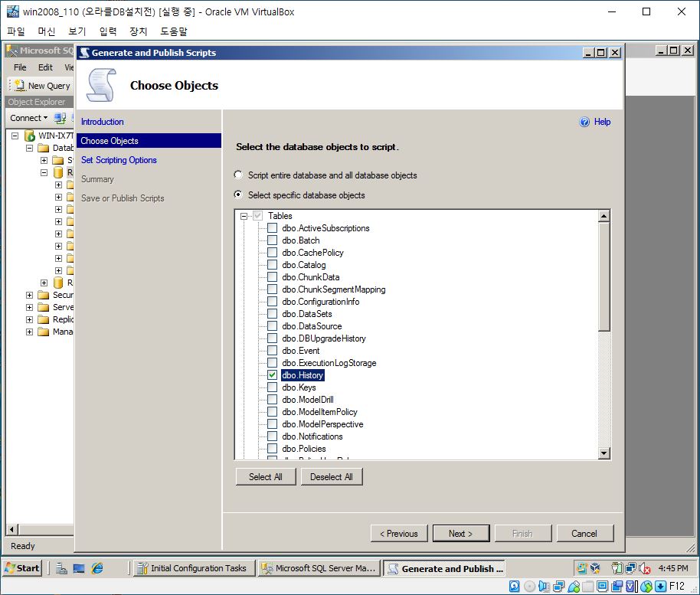Click the Deselect All button

(332, 477)
